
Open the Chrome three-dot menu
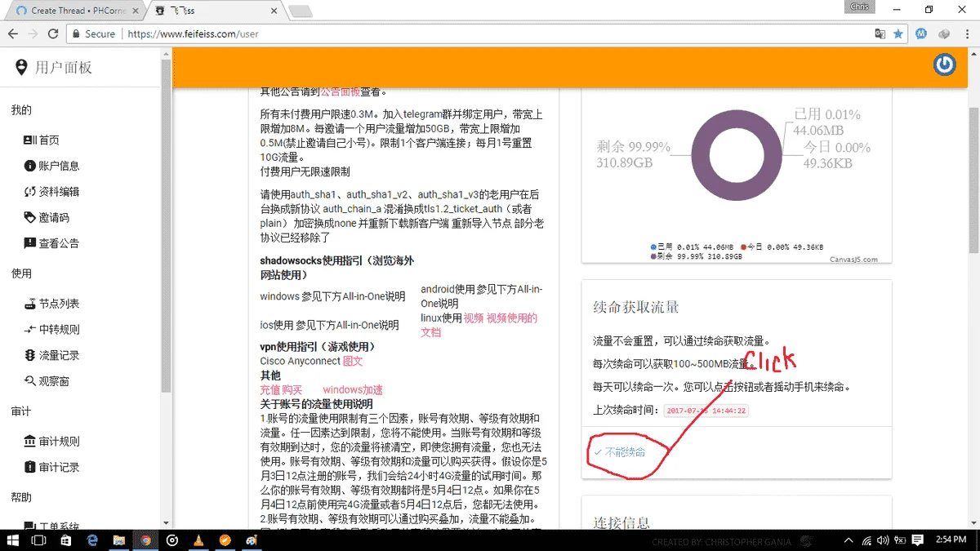(x=967, y=34)
